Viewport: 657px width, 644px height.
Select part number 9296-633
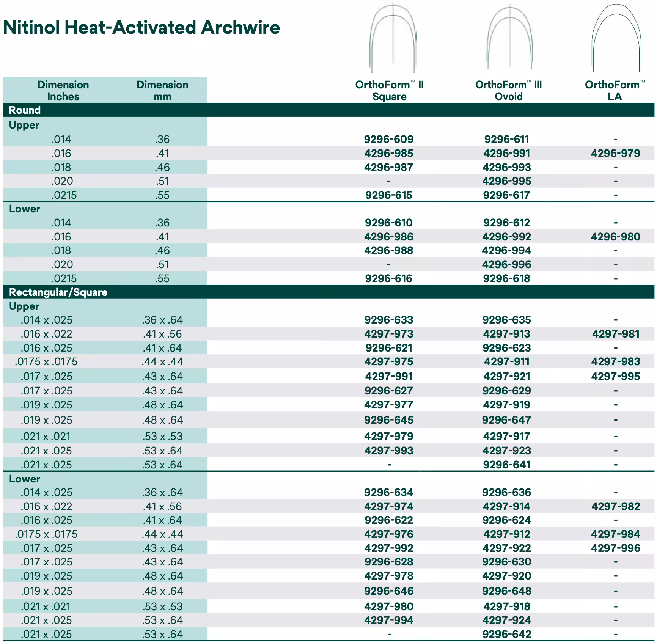click(x=389, y=320)
